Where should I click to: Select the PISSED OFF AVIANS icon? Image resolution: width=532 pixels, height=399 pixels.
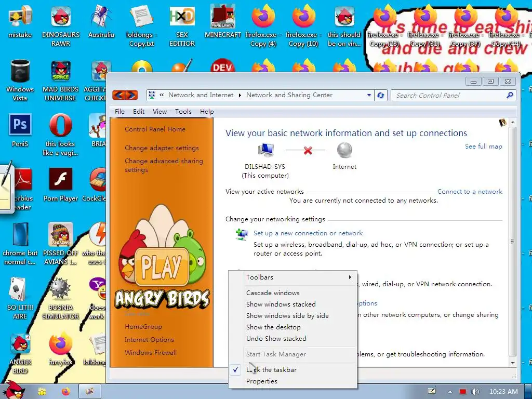[x=61, y=244]
